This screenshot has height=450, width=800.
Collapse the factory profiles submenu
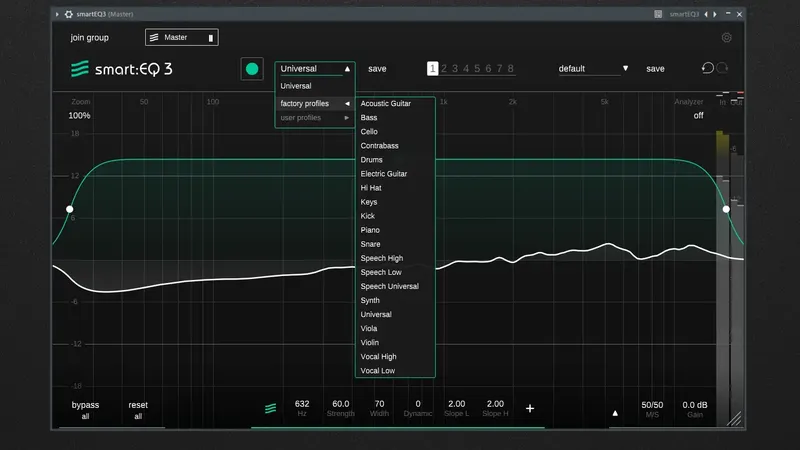coord(315,104)
